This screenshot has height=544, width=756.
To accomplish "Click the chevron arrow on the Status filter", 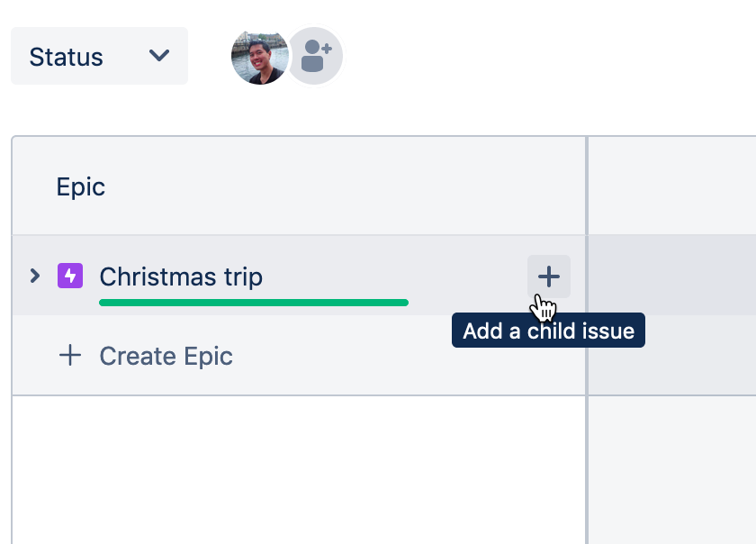I will [x=159, y=56].
